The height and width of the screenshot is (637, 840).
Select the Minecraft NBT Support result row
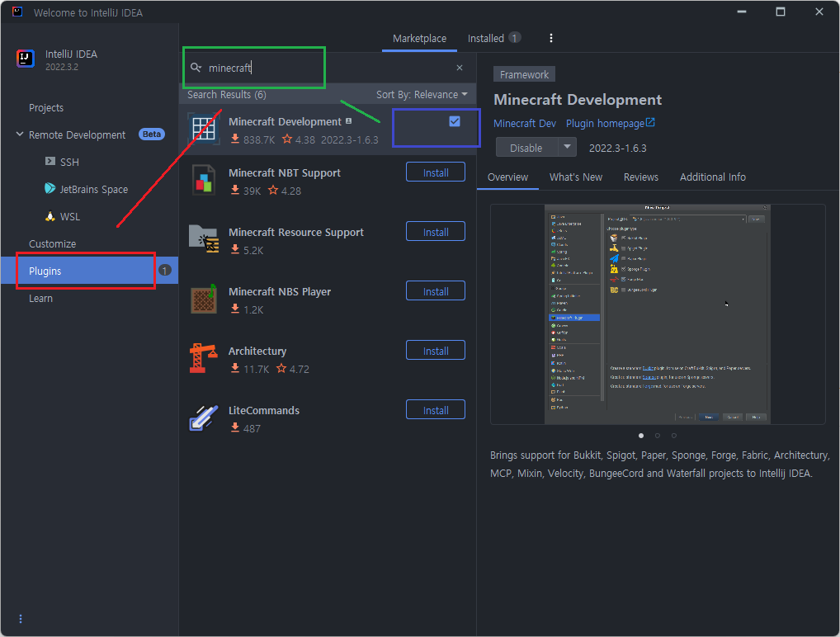(328, 181)
